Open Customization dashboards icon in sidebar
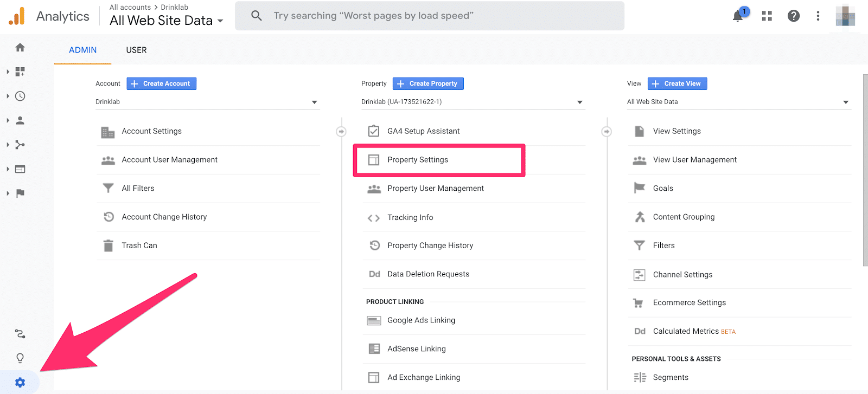Viewport: 868px width, 394px height. (x=20, y=72)
